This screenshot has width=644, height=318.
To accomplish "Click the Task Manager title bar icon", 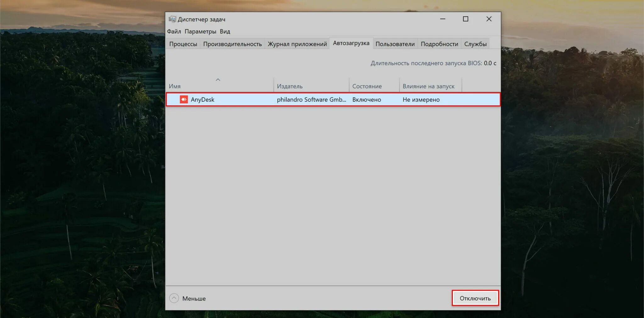I will 172,19.
